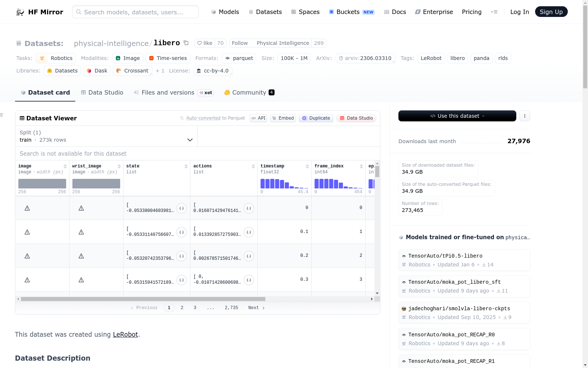This screenshot has width=588, height=368.
Task: Open the Dataset card tab
Action: [x=45, y=93]
